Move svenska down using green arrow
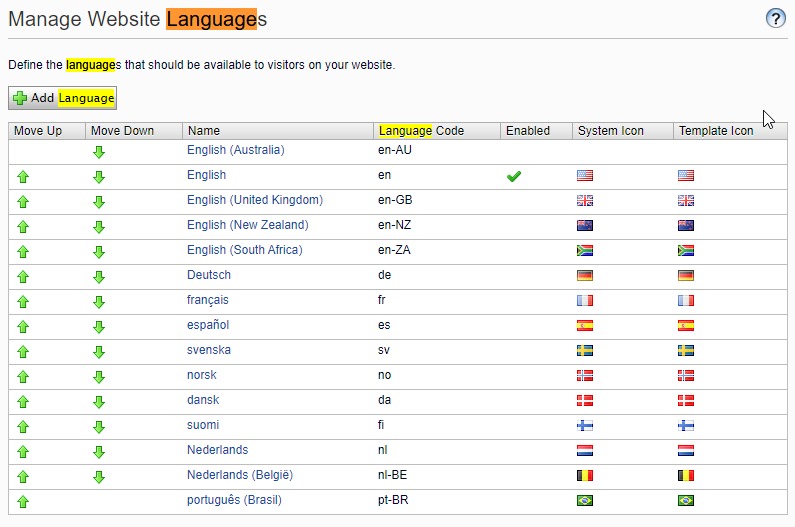This screenshot has height=527, width=795. [99, 352]
